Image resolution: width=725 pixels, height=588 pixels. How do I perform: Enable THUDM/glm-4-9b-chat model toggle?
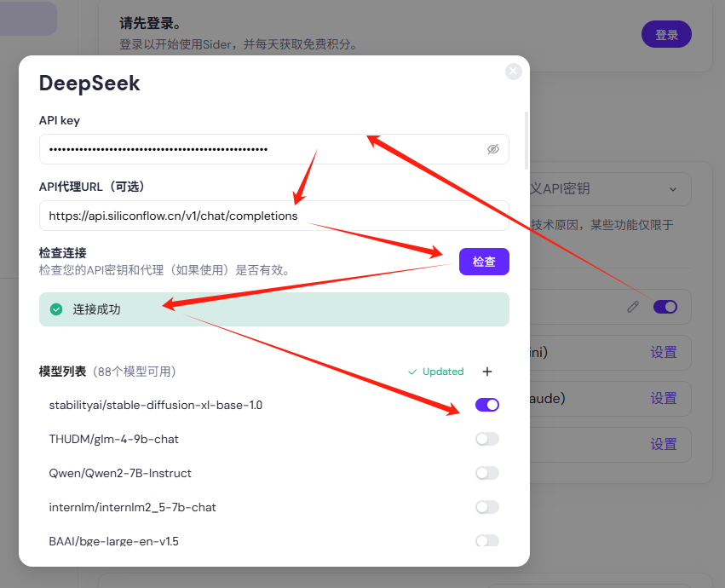tap(487, 439)
